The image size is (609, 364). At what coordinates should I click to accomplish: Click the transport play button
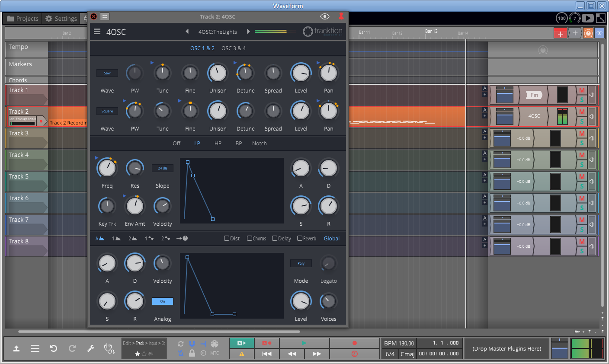304,343
